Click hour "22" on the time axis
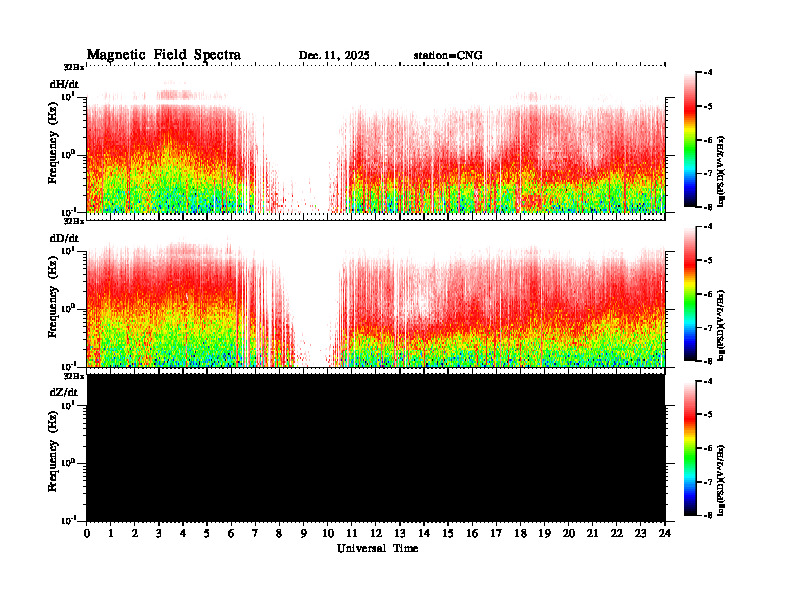Viewport: 792px width, 612px height. (617, 533)
